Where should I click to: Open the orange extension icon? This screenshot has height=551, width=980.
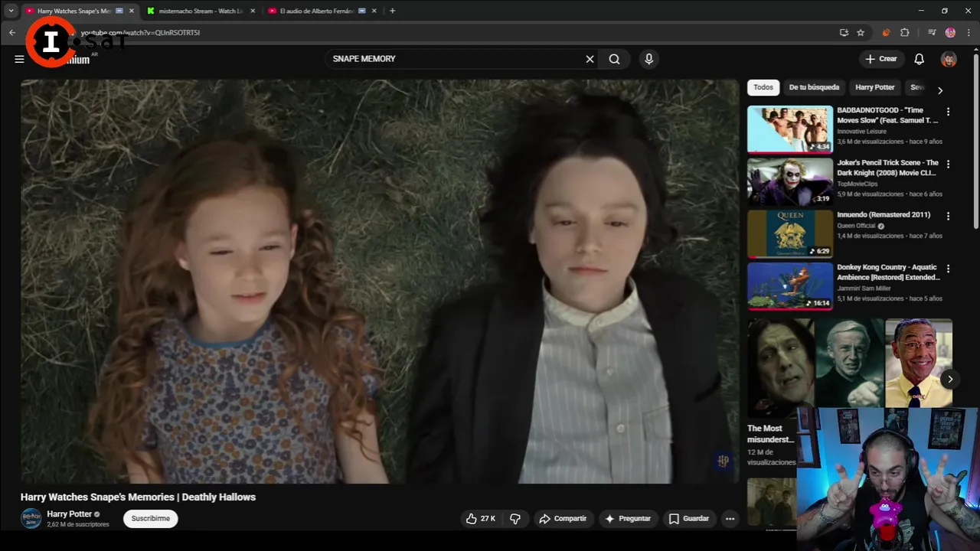886,32
